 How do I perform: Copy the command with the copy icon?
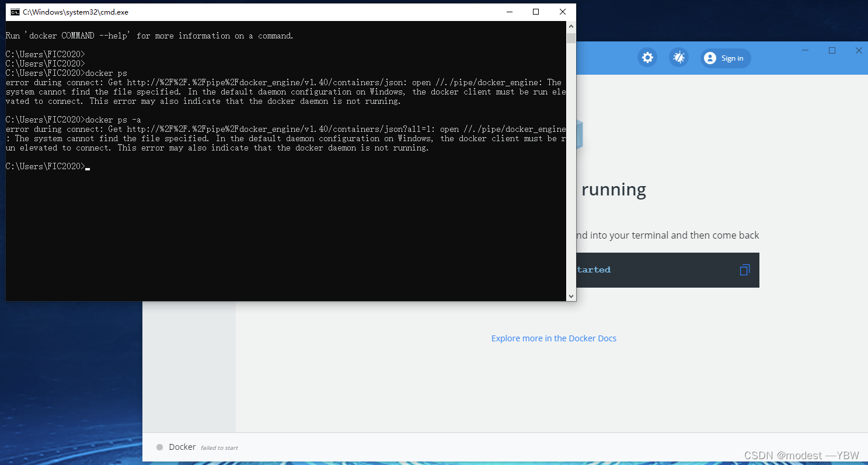744,270
